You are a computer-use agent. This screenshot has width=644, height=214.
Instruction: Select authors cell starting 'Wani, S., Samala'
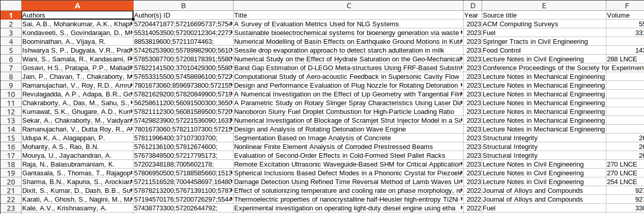[x=77, y=59]
